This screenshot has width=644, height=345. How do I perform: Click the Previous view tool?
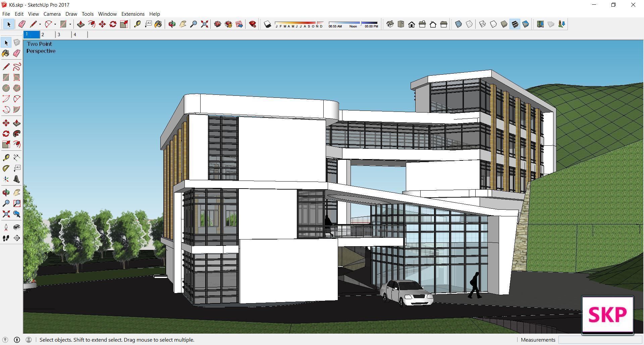(17, 214)
